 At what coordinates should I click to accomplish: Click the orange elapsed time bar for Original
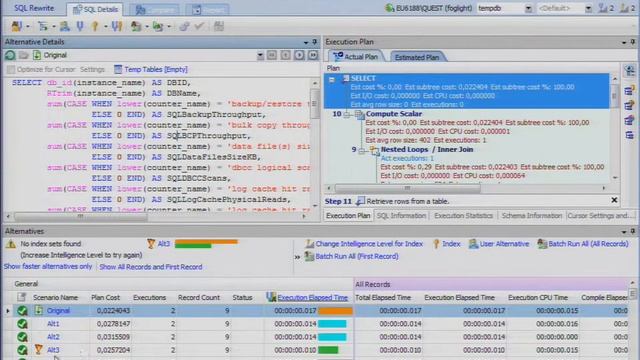pyautogui.click(x=335, y=311)
